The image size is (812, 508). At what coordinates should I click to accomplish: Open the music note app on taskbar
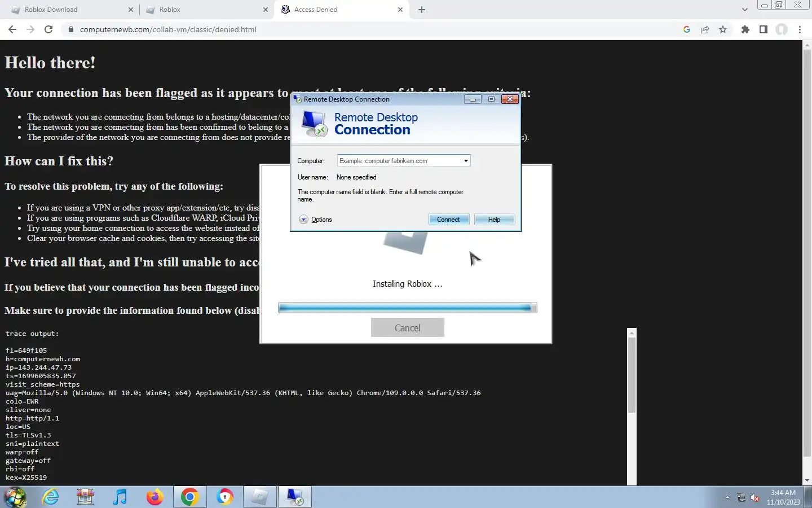[x=120, y=497]
